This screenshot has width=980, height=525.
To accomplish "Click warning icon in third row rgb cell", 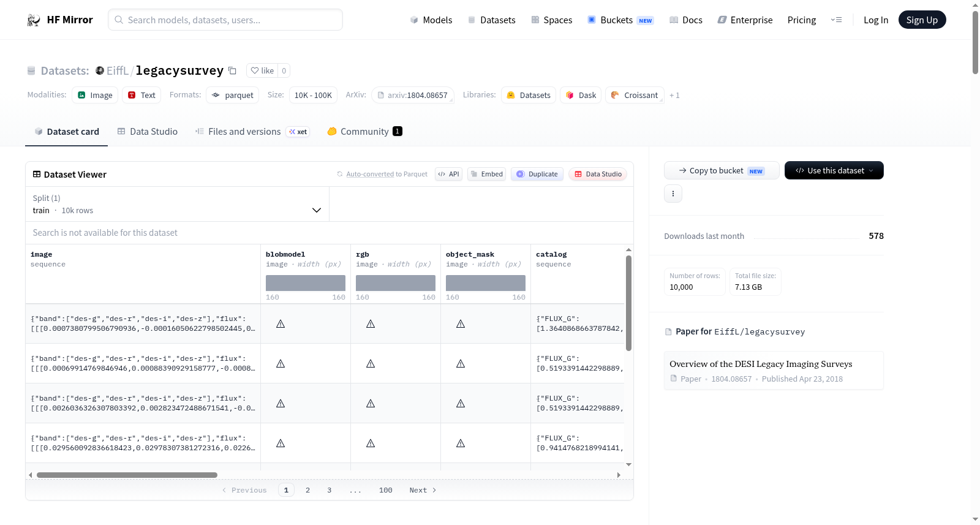I will pyautogui.click(x=371, y=403).
